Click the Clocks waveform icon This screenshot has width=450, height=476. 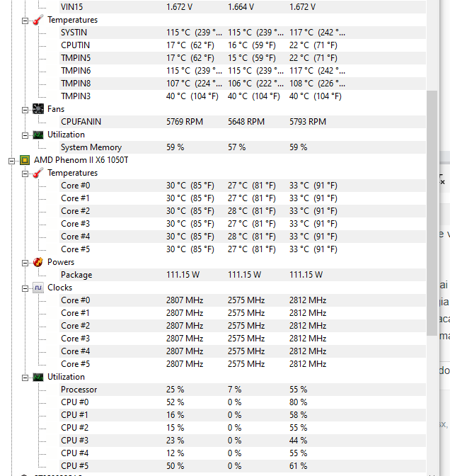point(38,288)
